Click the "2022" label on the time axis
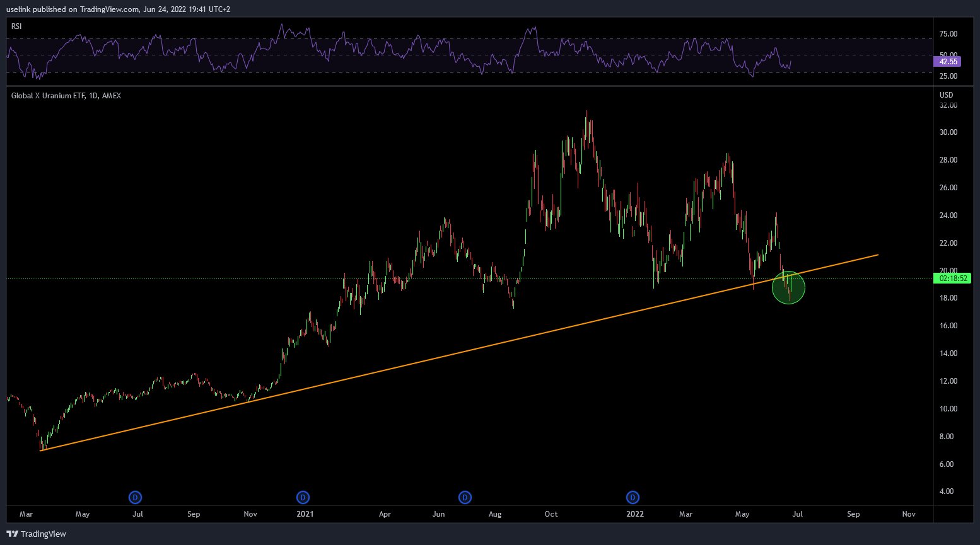980x545 pixels. tap(635, 514)
